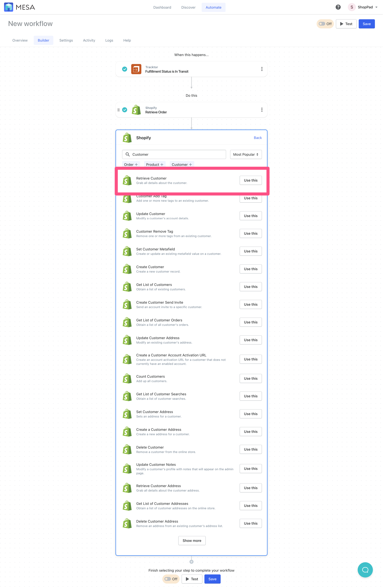383x588 pixels.
Task: Click the green check on Retrieve Order step
Action: (x=125, y=110)
